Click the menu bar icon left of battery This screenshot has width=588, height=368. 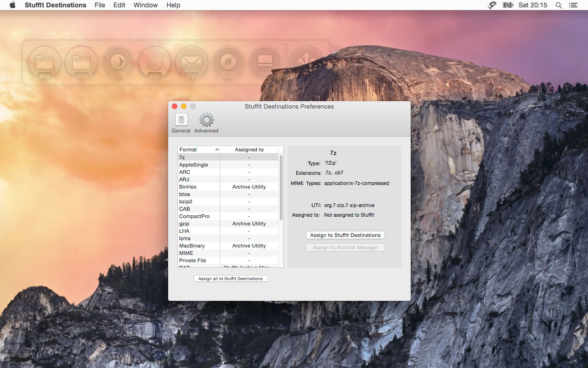(492, 5)
